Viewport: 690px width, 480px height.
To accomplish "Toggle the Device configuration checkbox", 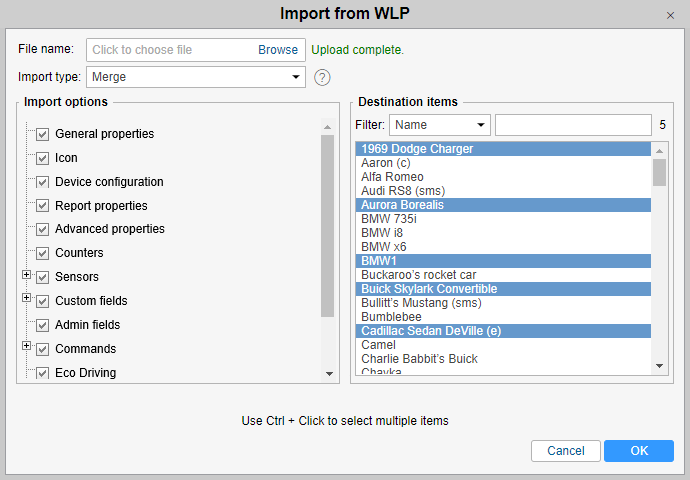I will [43, 182].
